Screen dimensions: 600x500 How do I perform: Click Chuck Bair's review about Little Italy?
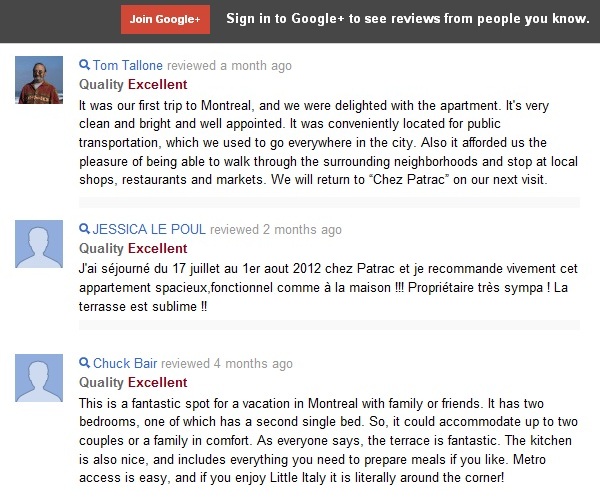coord(328,440)
